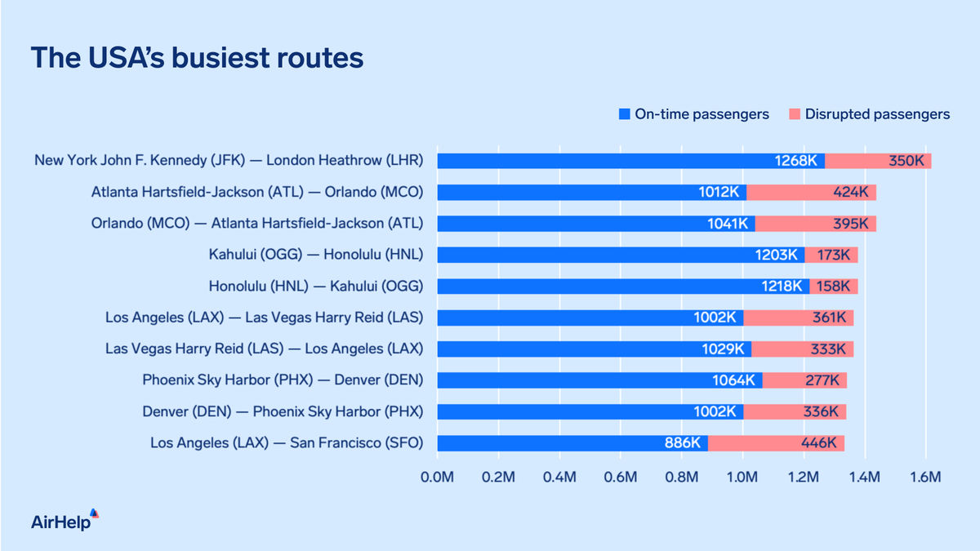Click the 886K on-time bar segment

pos(572,443)
